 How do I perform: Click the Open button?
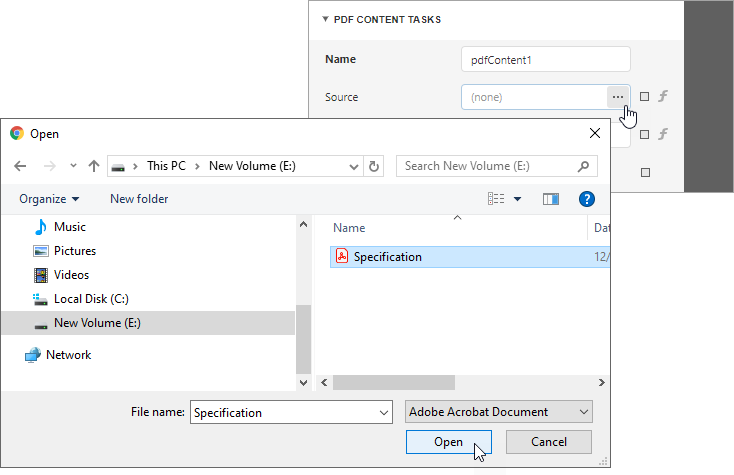point(448,442)
